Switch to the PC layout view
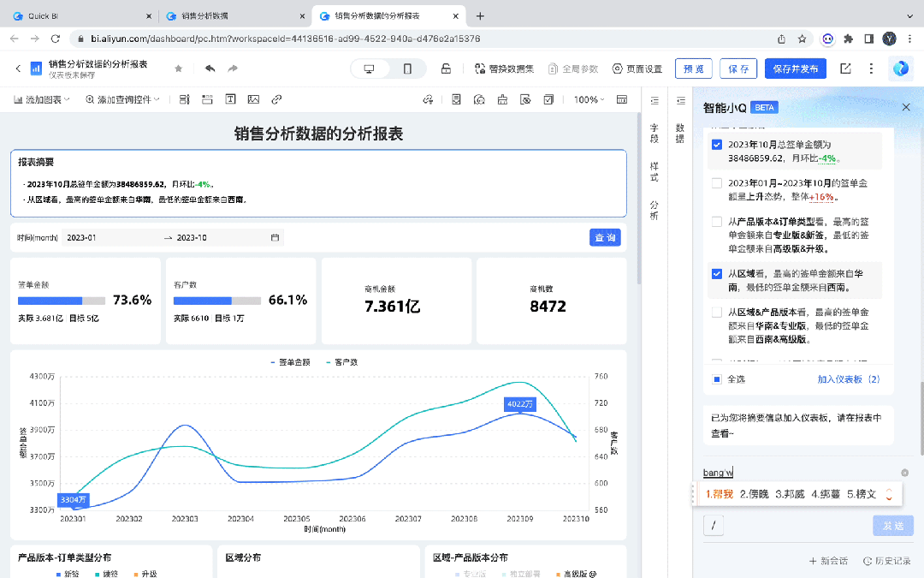Image resolution: width=924 pixels, height=578 pixels. (370, 69)
